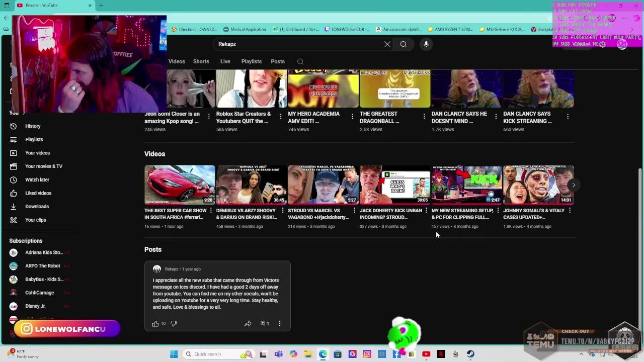The image size is (644, 362).
Task: Open options for Roblox Star Creators short
Action: click(x=281, y=116)
